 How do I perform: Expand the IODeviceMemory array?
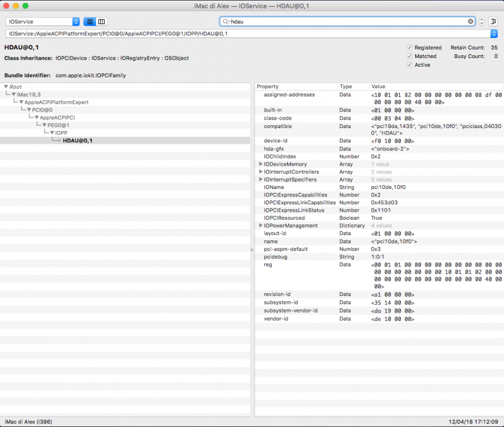pyautogui.click(x=261, y=164)
